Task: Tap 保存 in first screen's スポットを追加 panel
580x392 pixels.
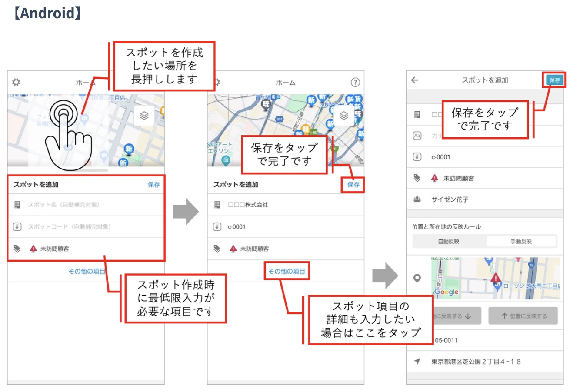Action: [x=153, y=185]
